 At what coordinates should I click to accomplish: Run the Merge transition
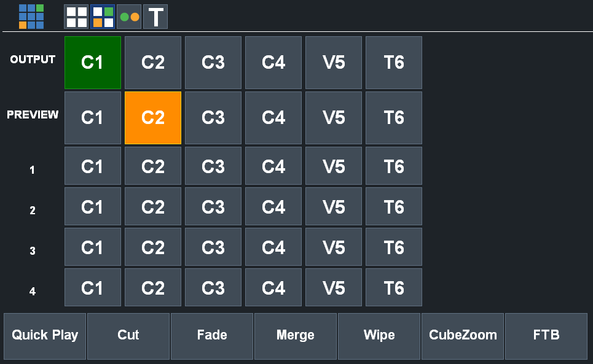296,336
